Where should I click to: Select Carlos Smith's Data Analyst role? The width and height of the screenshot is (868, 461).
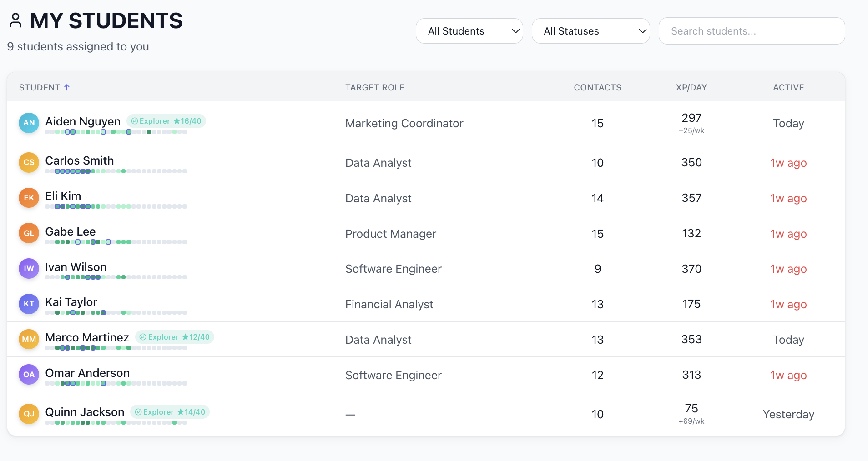coord(378,163)
